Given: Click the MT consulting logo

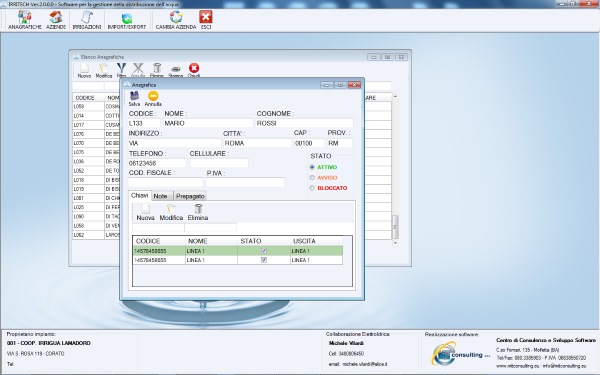Looking at the screenshot, I should 460,354.
